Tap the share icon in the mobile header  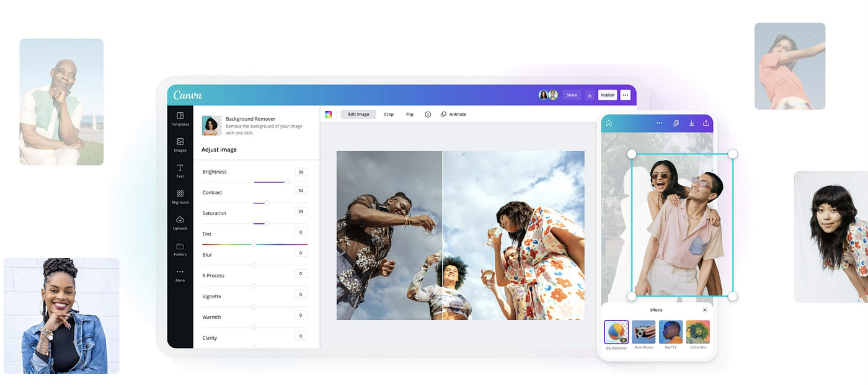706,123
